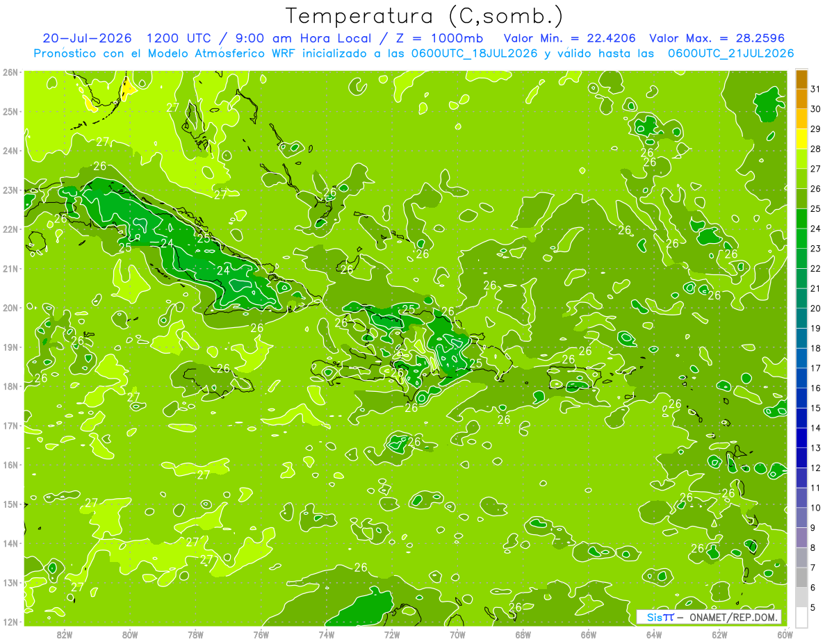The image size is (834, 644).
Task: Click the "68W" longitude axis label
Action: (523, 634)
